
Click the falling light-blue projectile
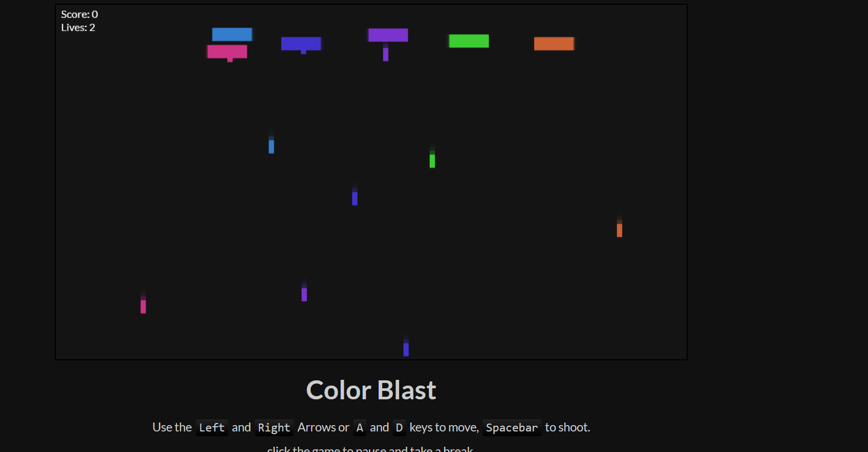[272, 146]
